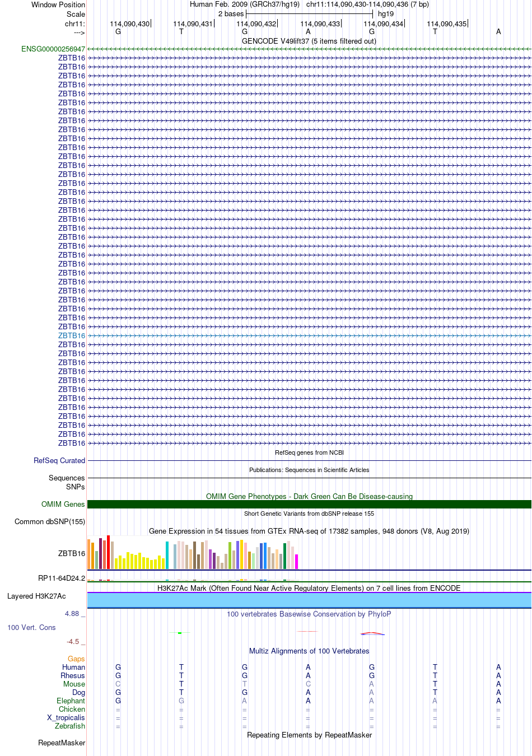Click 'Repeating Elements by RepeatMasker' title
This screenshot has height=756, width=532.
(309, 735)
